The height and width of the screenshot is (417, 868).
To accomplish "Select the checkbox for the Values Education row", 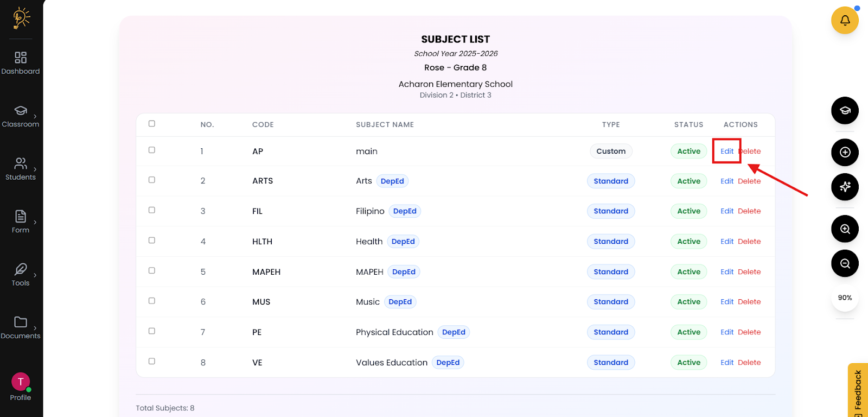I will click(x=152, y=361).
